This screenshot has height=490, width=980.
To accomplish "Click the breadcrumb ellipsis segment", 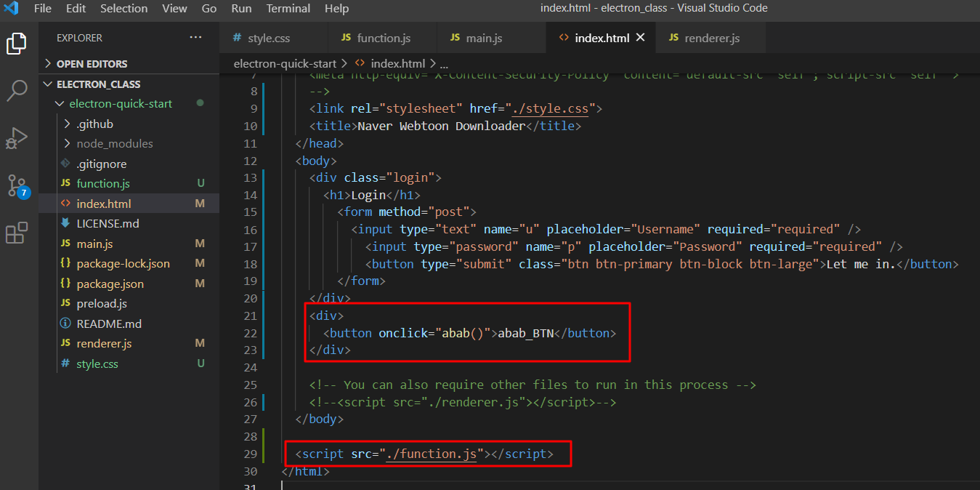I will point(445,64).
